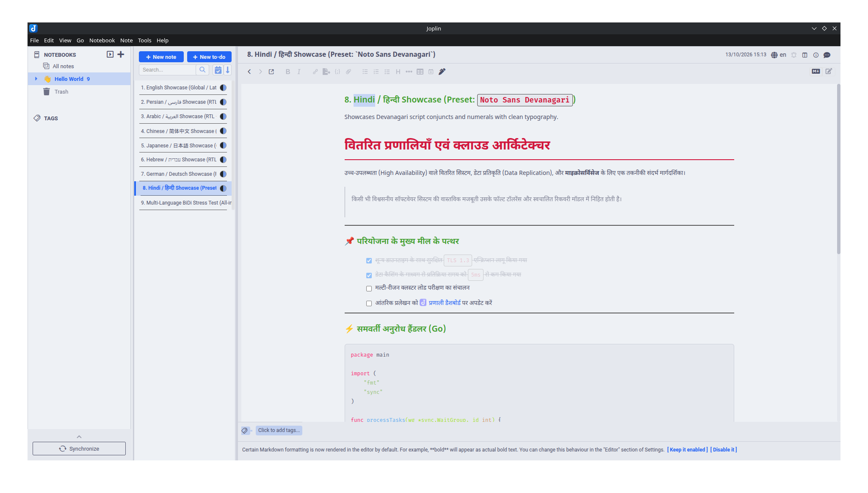Set alarm with bell icon
Viewport: 868px width, 493px height.
tap(794, 55)
